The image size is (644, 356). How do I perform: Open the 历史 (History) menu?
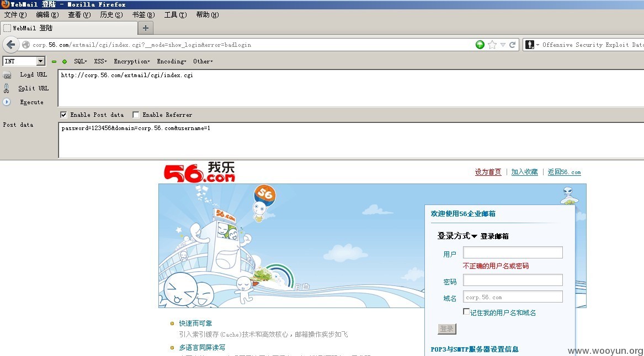[111, 15]
